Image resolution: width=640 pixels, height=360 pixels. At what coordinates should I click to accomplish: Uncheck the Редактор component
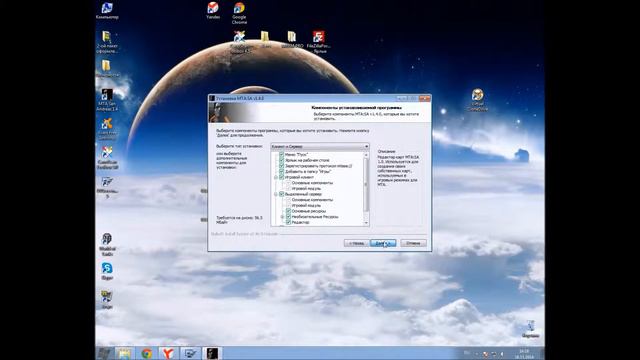[x=288, y=222]
